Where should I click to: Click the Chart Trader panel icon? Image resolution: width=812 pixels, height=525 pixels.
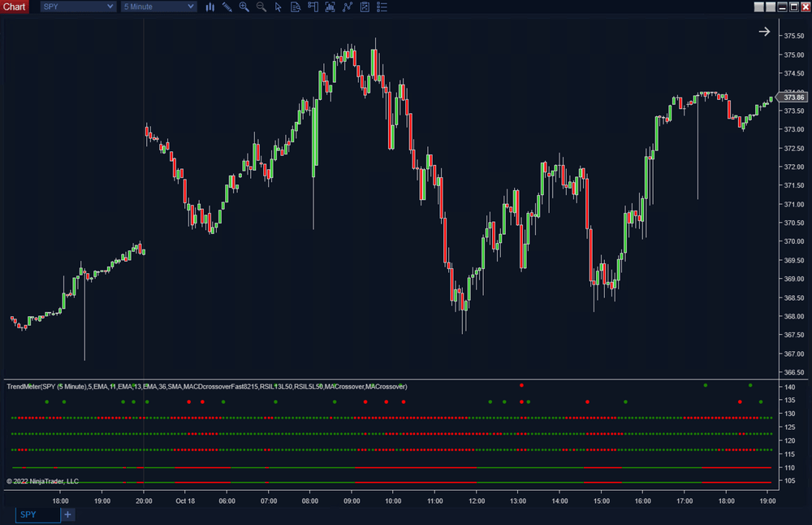click(313, 7)
